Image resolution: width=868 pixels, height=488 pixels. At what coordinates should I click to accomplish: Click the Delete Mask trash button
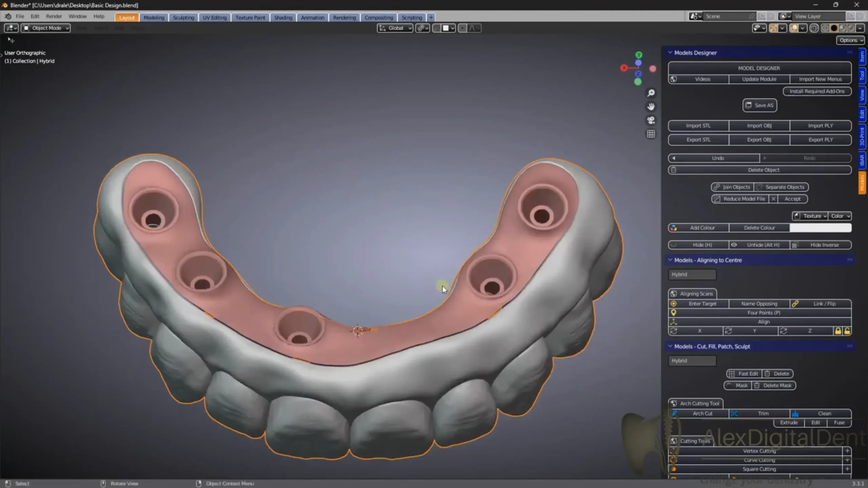tap(774, 385)
